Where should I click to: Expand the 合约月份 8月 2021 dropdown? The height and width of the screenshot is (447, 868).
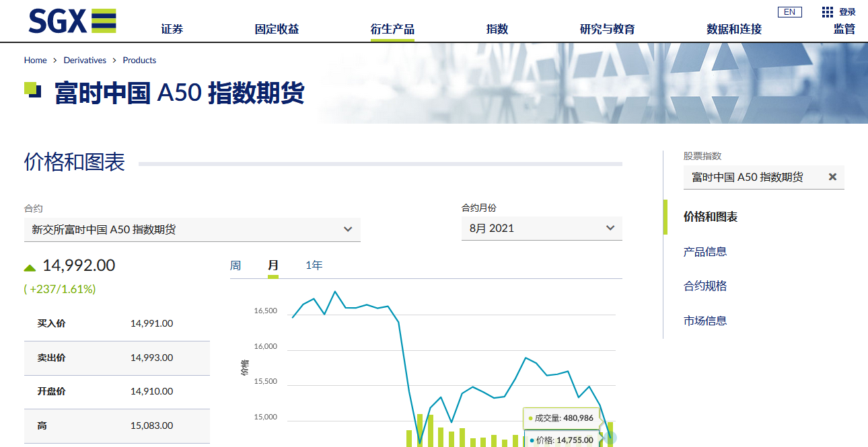[x=542, y=228]
